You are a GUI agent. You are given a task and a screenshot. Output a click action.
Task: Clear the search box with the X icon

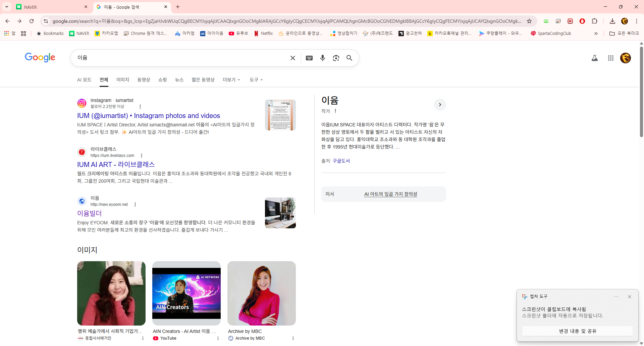[293, 58]
